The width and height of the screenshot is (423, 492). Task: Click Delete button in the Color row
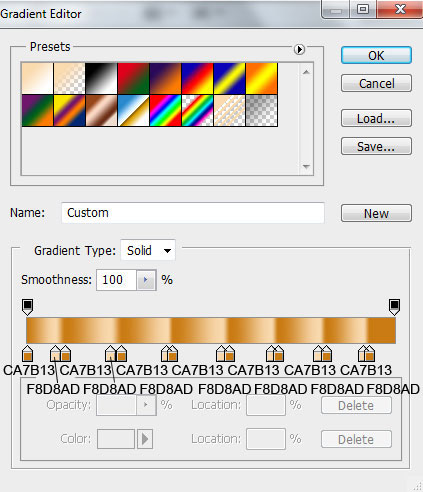pos(356,439)
